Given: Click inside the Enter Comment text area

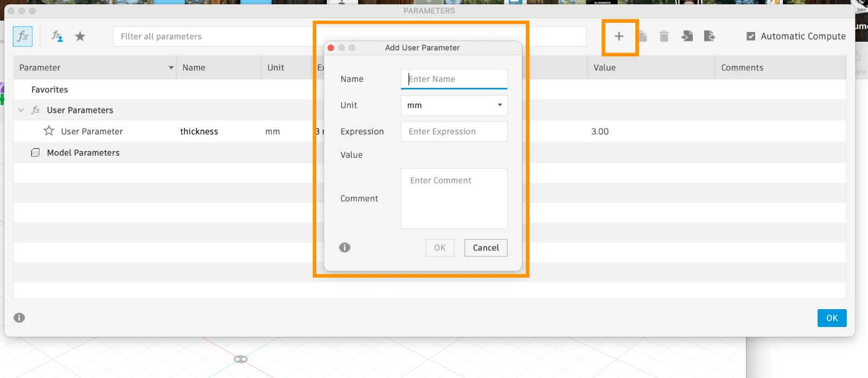Looking at the screenshot, I should 454,198.
